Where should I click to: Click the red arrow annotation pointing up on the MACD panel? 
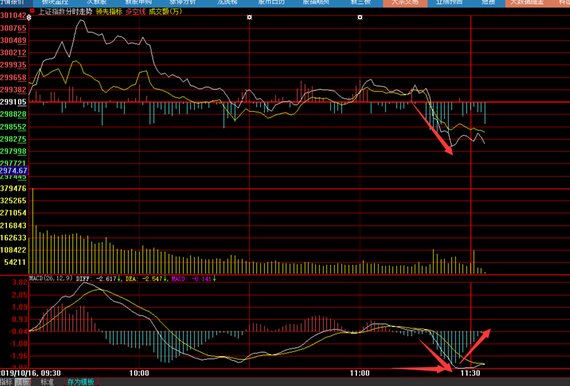(x=475, y=346)
